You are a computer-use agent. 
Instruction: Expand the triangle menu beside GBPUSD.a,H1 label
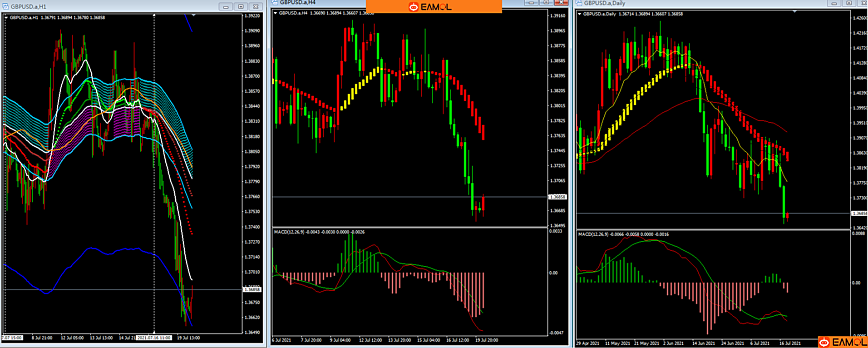coord(6,18)
